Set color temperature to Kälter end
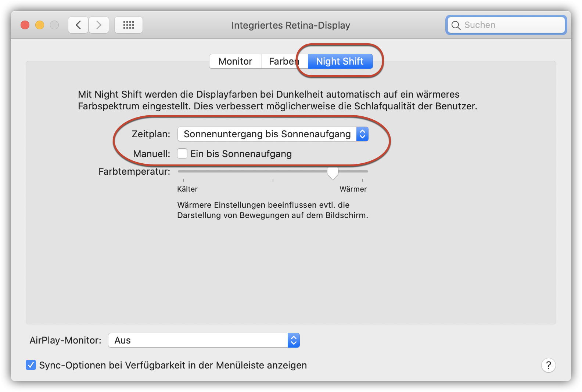The width and height of the screenshot is (582, 392). 183,171
